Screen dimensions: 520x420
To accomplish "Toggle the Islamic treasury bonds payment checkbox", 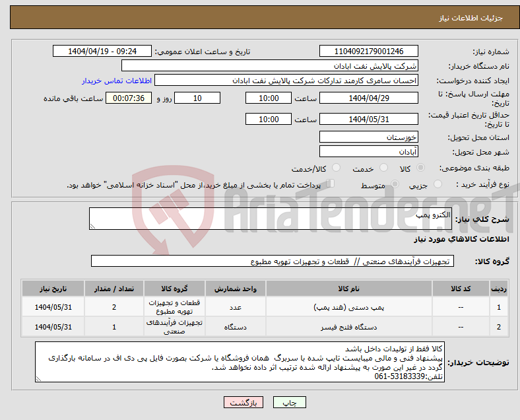I will pos(331,184).
